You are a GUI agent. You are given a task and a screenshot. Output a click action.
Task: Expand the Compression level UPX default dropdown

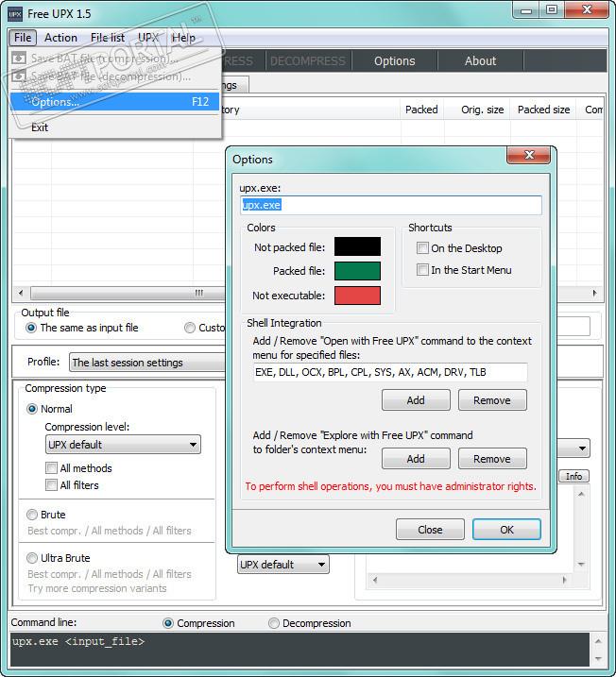pyautogui.click(x=123, y=445)
